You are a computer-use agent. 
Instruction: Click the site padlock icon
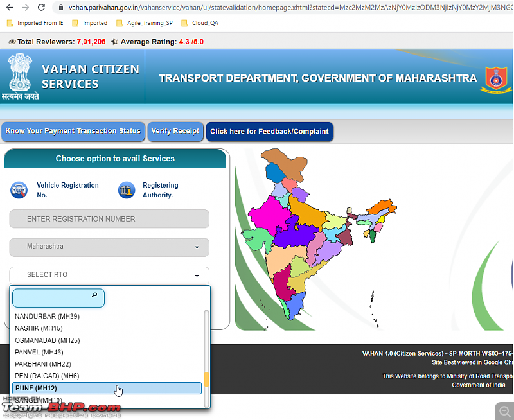60,7
